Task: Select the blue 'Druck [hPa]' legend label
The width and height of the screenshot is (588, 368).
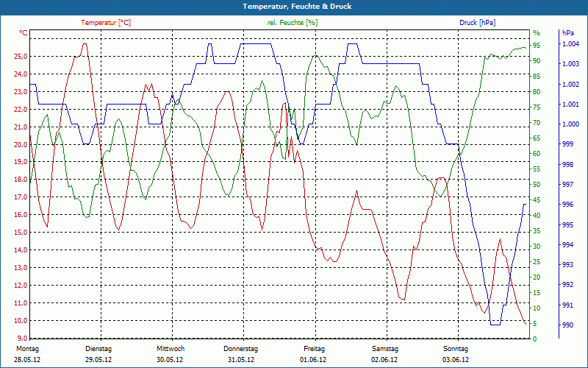Action: 477,23
